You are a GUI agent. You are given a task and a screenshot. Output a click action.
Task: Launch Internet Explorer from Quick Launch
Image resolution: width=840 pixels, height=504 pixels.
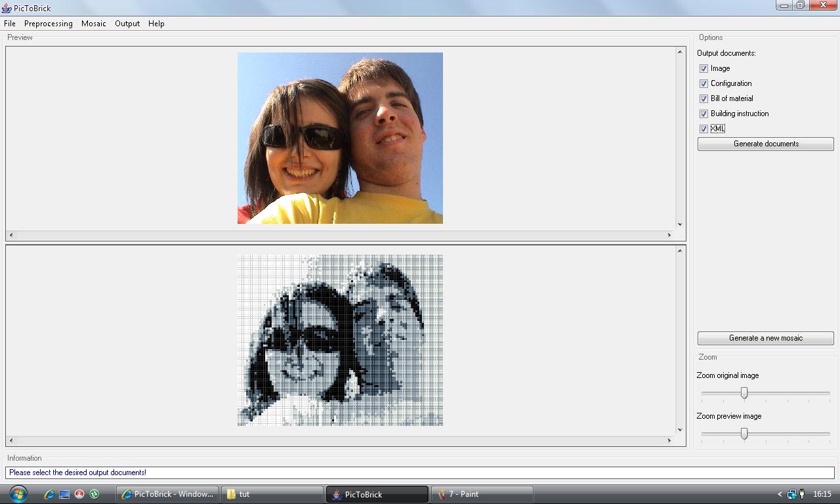pos(49,494)
